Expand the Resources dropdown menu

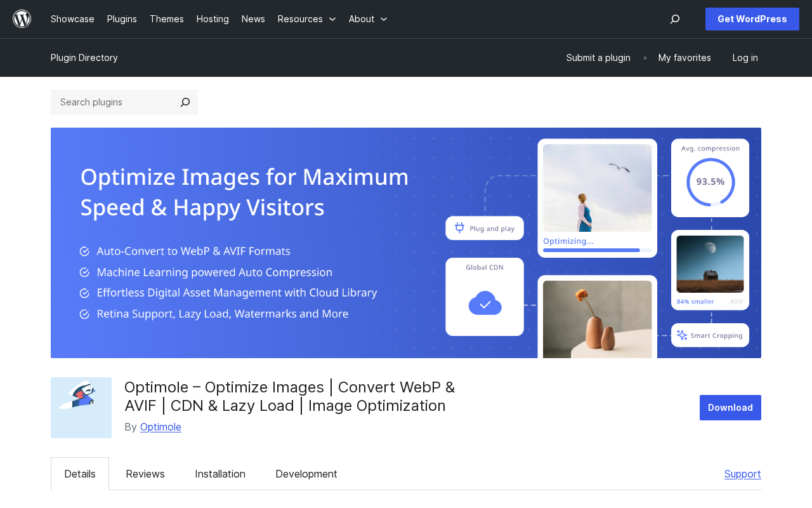[x=307, y=19]
